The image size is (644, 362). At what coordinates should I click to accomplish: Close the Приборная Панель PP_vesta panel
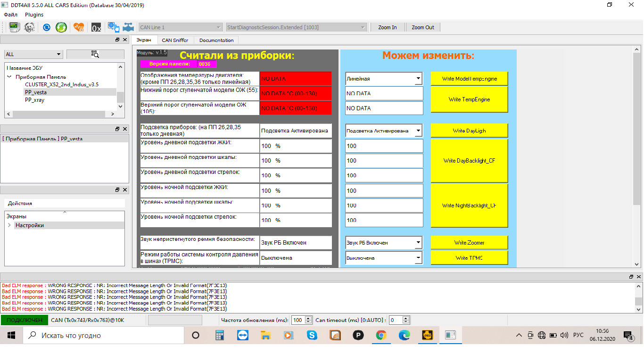[x=125, y=129]
